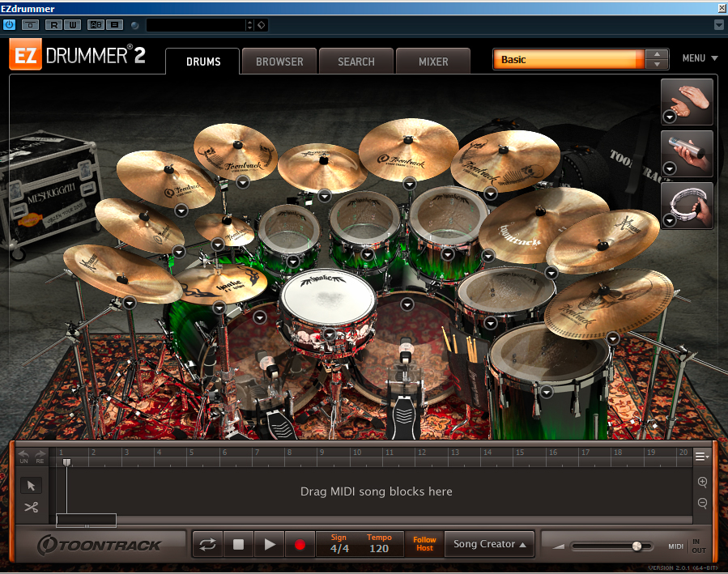Zoom in the song track

pos(702,483)
